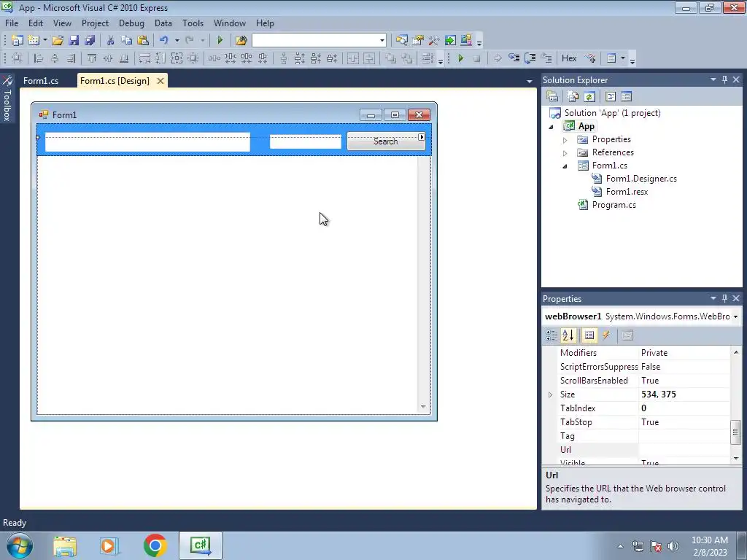Open the active documents list dropdown arrow

530,82
